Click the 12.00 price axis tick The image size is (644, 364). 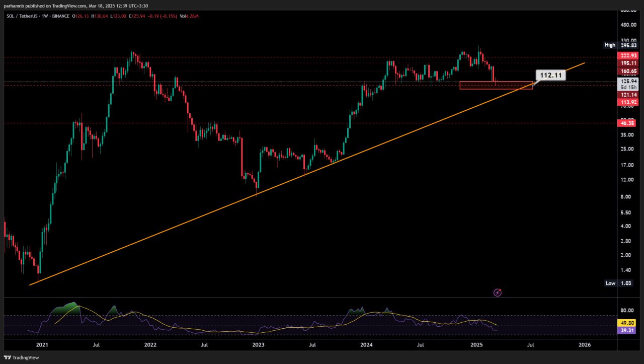pyautogui.click(x=628, y=180)
